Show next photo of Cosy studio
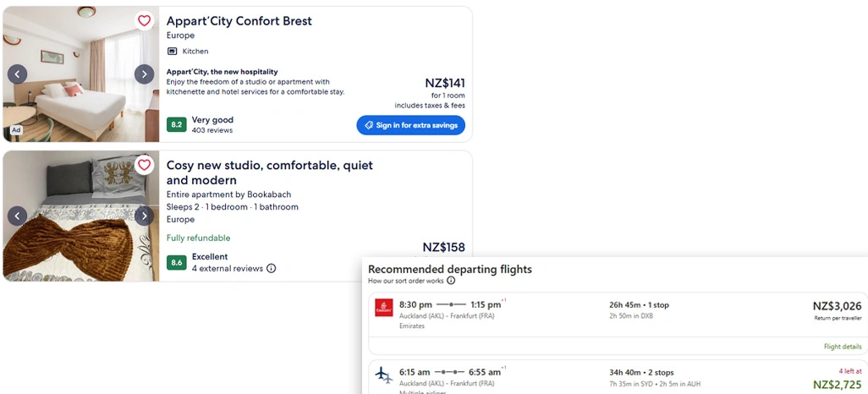The width and height of the screenshot is (868, 394). tap(145, 216)
